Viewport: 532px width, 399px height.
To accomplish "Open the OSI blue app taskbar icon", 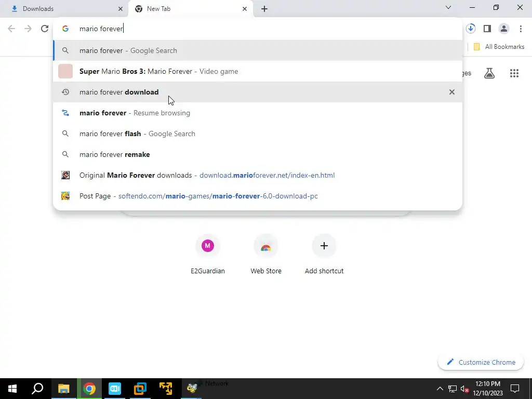I will [x=115, y=389].
